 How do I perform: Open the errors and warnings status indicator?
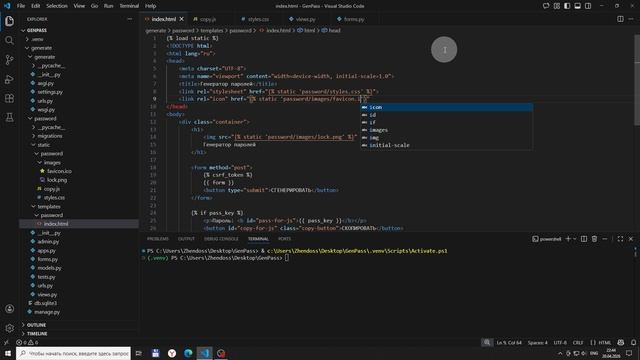pos(27,342)
